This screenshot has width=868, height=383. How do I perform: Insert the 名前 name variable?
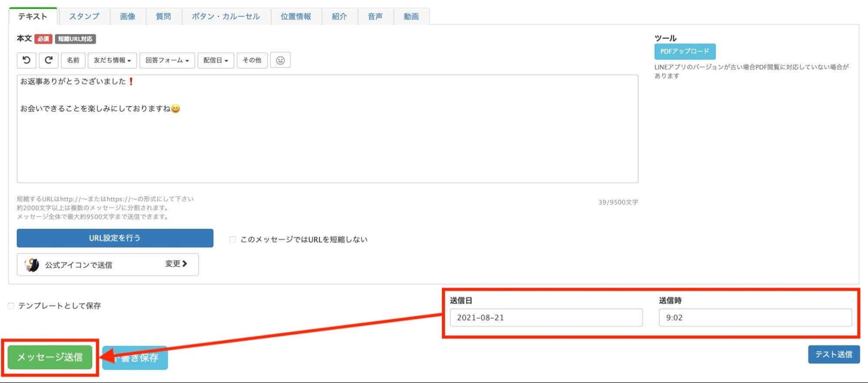coord(73,60)
